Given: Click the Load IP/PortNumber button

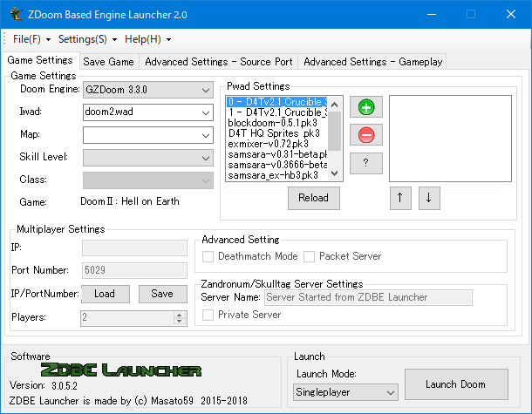Looking at the screenshot, I should [106, 294].
